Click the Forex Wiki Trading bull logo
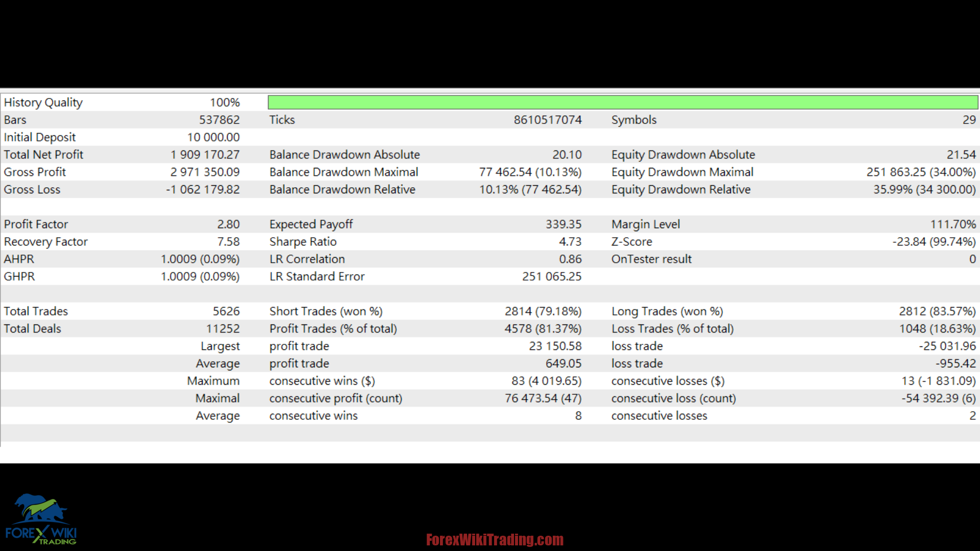 point(41,518)
